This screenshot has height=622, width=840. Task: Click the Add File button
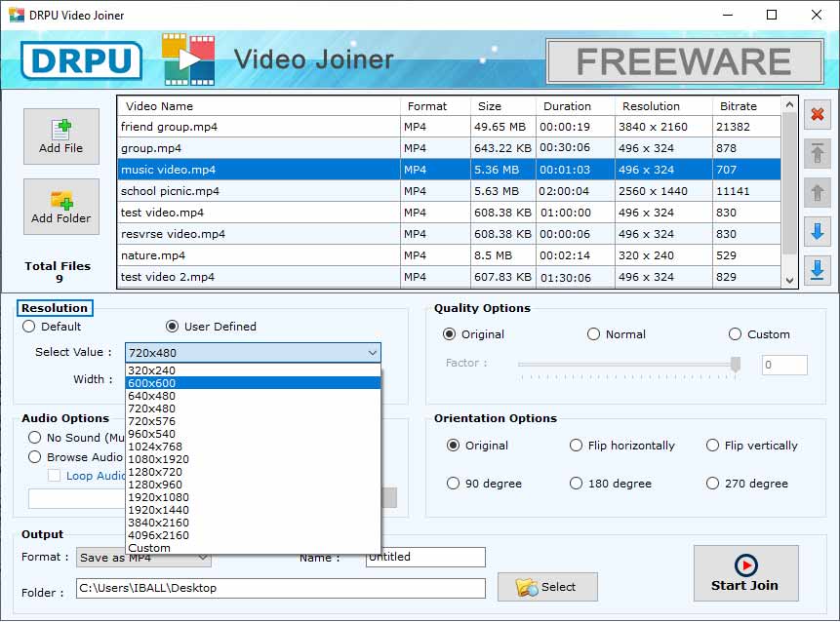pos(61,136)
